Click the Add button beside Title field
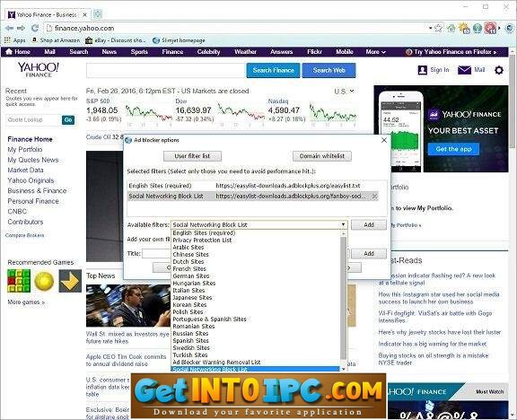The image size is (517, 420). 369,253
